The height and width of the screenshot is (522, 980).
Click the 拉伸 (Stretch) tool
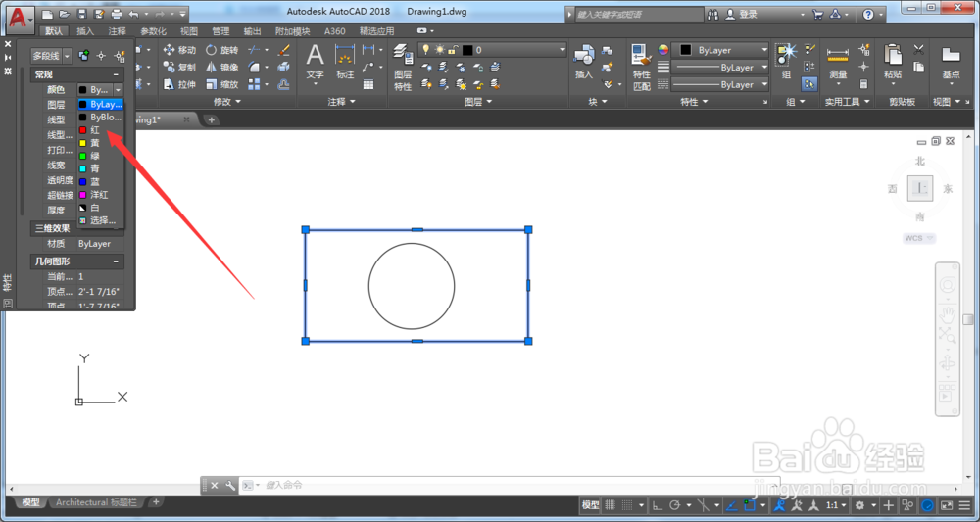click(179, 84)
